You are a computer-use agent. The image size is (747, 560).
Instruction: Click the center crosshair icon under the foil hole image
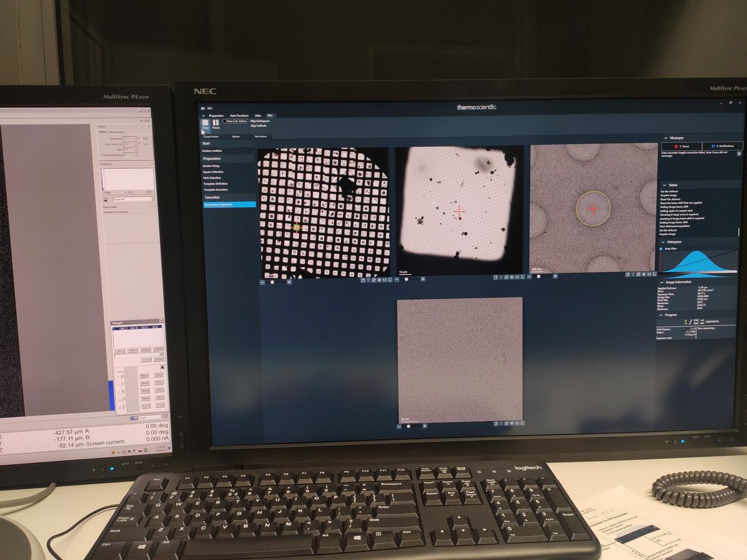point(644,274)
